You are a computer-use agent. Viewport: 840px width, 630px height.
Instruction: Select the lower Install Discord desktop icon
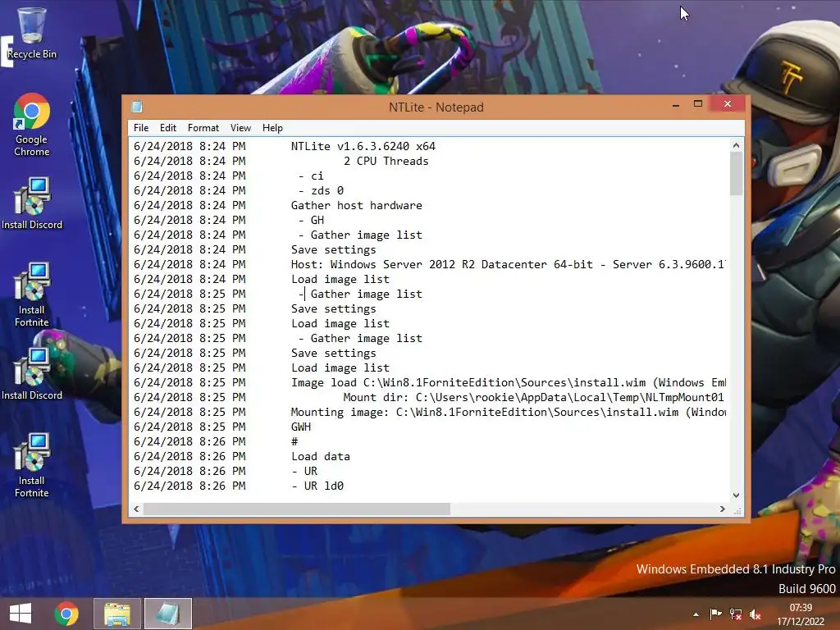(32, 374)
